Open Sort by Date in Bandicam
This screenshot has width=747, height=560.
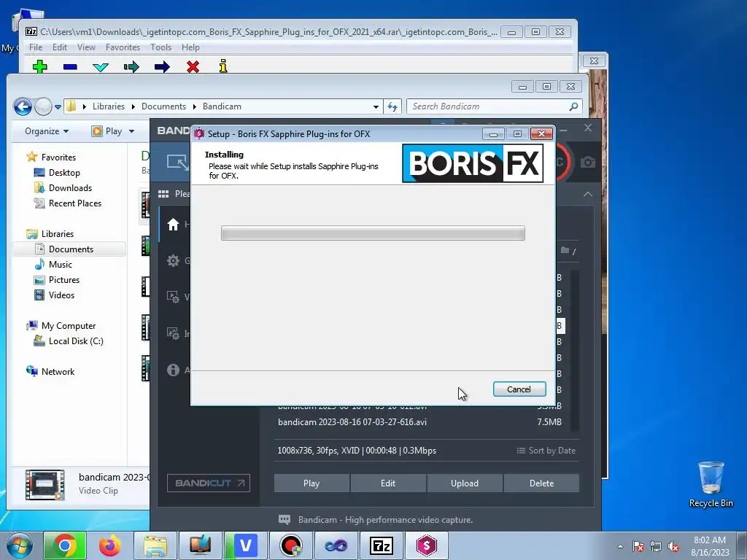click(546, 451)
